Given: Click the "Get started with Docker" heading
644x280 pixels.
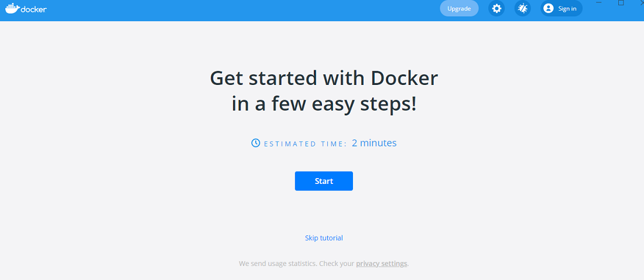Looking at the screenshot, I should point(324,78).
